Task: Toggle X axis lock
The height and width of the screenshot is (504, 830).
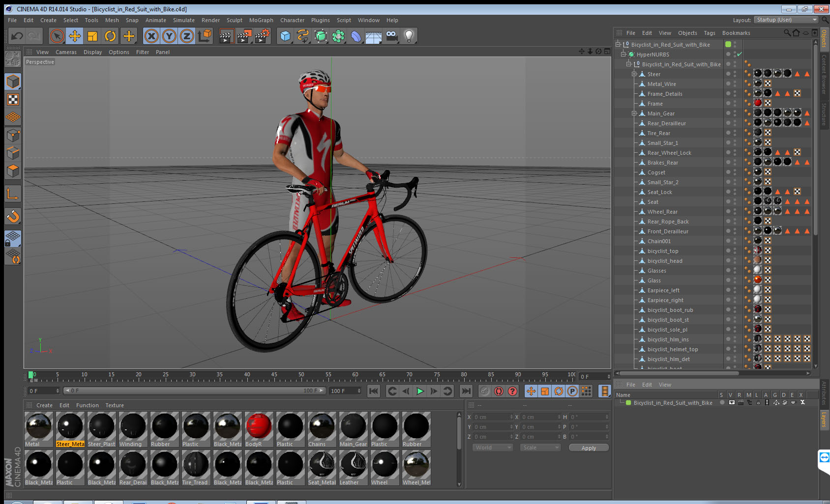Action: [x=151, y=36]
